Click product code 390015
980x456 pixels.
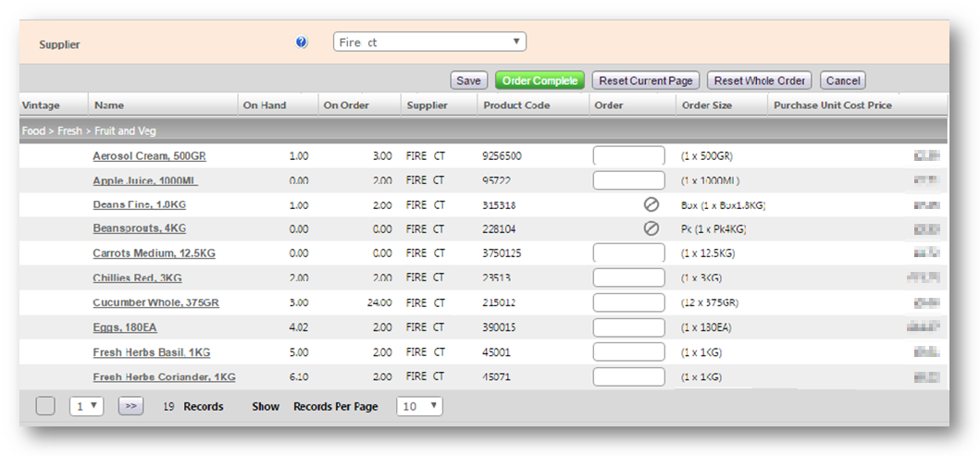coord(500,327)
